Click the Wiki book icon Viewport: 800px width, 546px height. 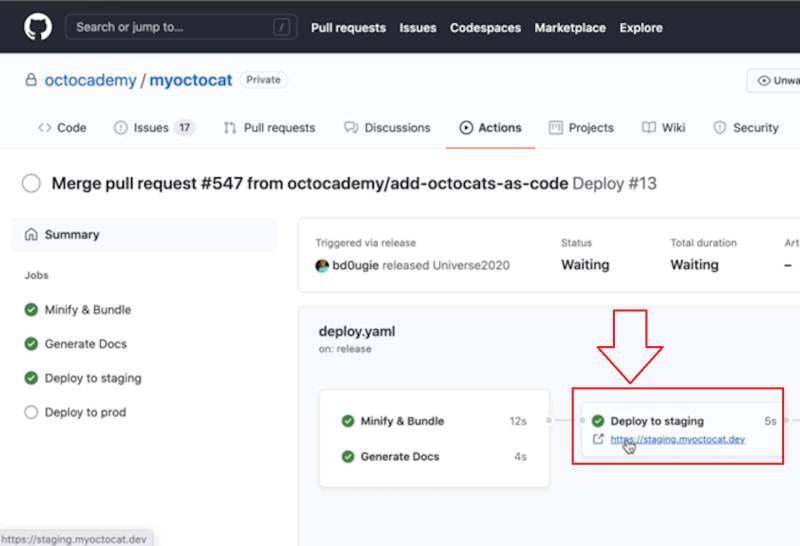(x=648, y=128)
